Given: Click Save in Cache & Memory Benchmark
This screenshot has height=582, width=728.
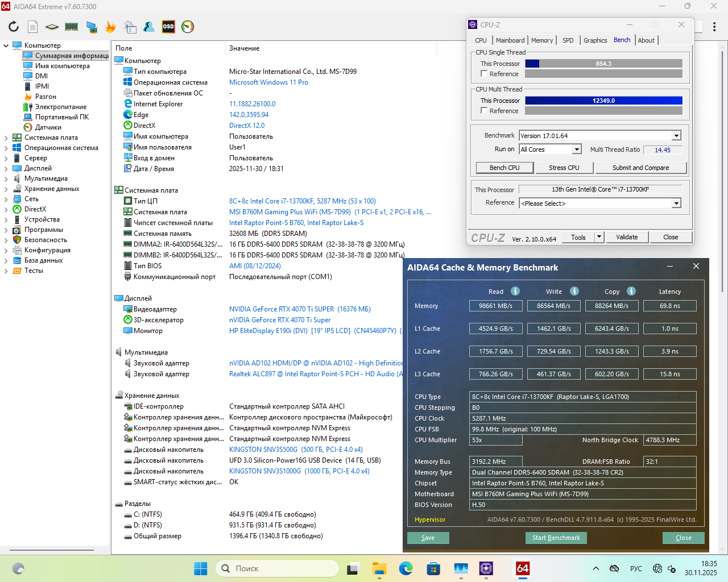Looking at the screenshot, I should (428, 538).
